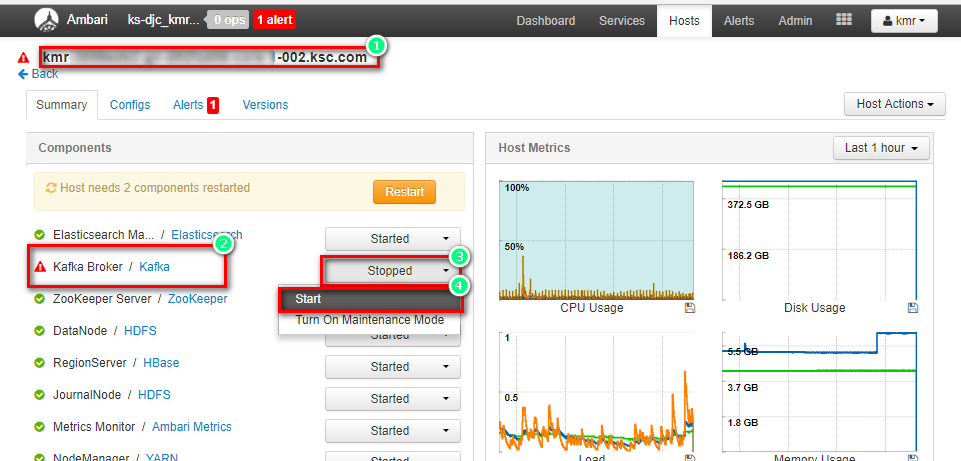Click the Host Metrics panel heading
Screen dimensions: 961x461
pyautogui.click(x=534, y=148)
